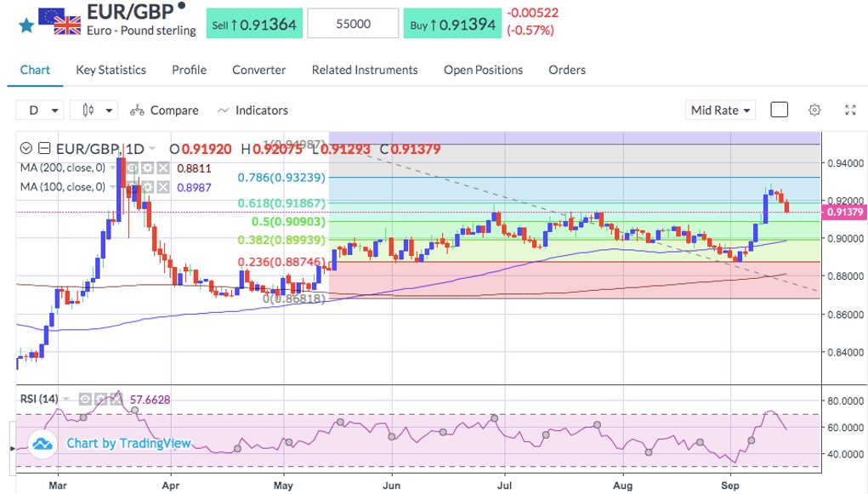The height and width of the screenshot is (494, 868).
Task: Remove MA 200 indicator with X
Action: 162,168
